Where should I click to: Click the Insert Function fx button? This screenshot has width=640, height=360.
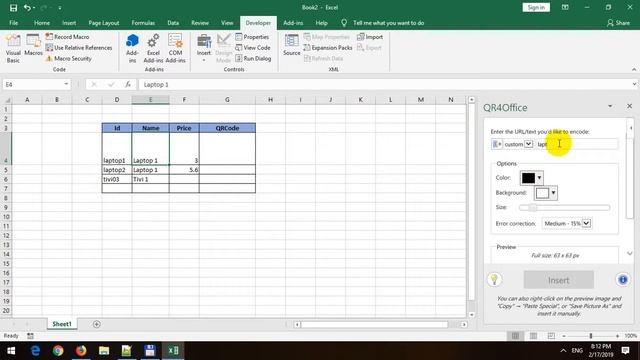tap(128, 84)
